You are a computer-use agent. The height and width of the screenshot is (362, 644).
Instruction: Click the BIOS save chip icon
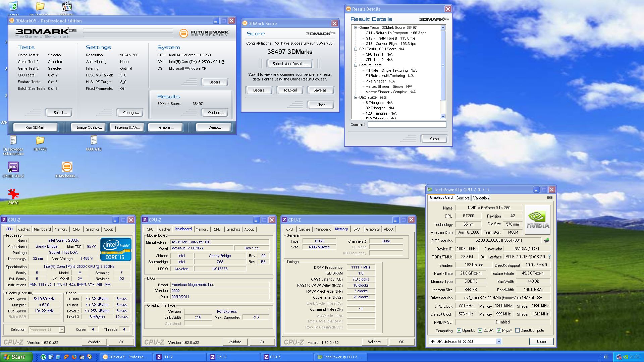tap(547, 240)
